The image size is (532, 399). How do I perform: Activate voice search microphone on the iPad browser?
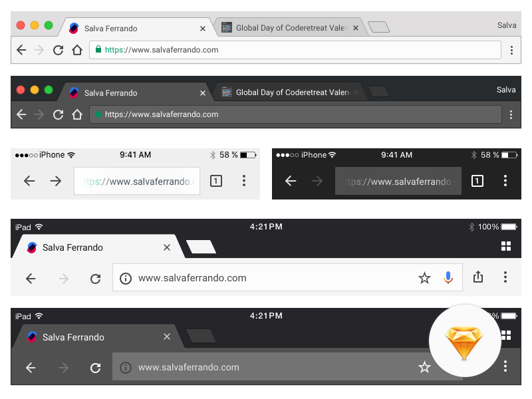448,278
